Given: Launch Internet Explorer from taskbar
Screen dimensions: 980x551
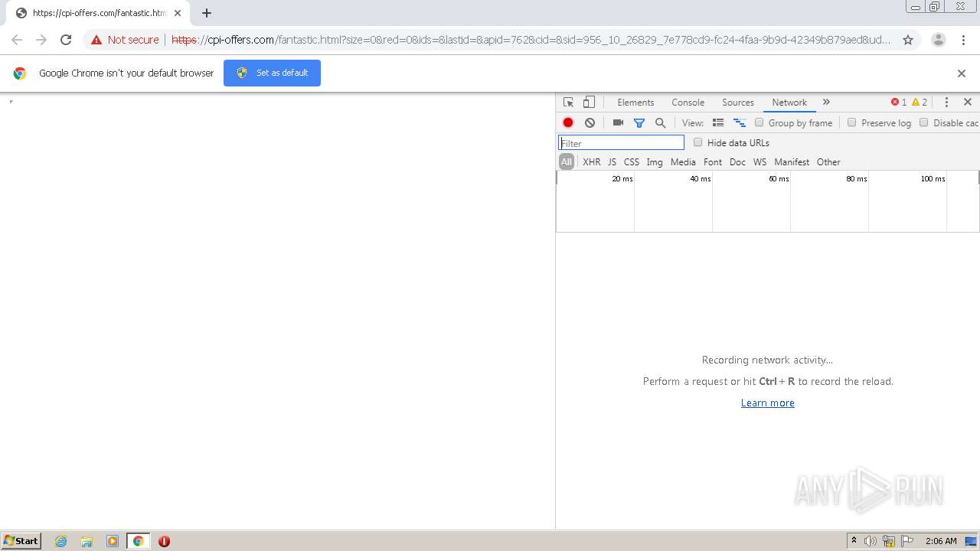Looking at the screenshot, I should (61, 541).
